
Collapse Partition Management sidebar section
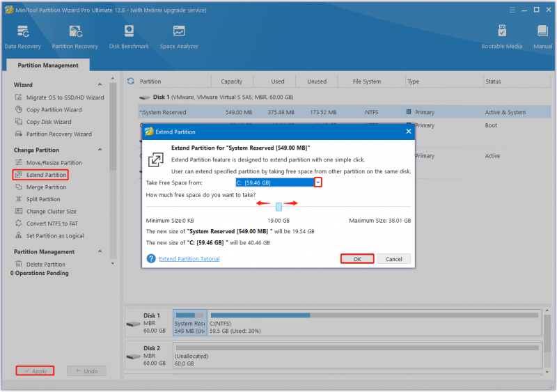click(100, 251)
